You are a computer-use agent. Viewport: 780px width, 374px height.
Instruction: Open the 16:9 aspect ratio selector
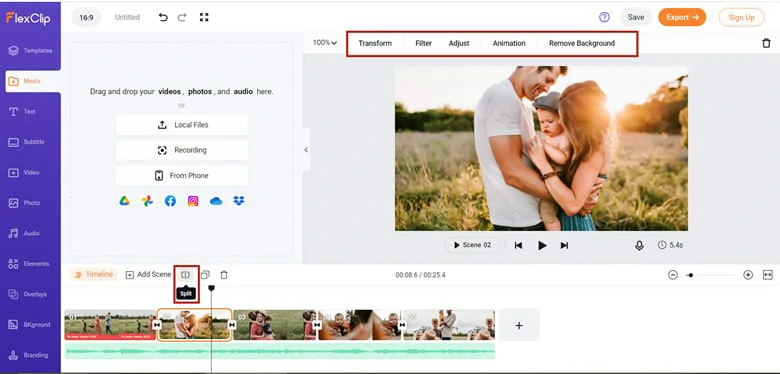click(x=87, y=17)
